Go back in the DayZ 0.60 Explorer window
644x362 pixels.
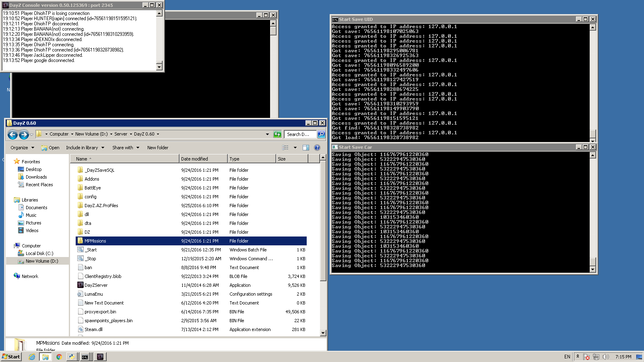(x=12, y=134)
